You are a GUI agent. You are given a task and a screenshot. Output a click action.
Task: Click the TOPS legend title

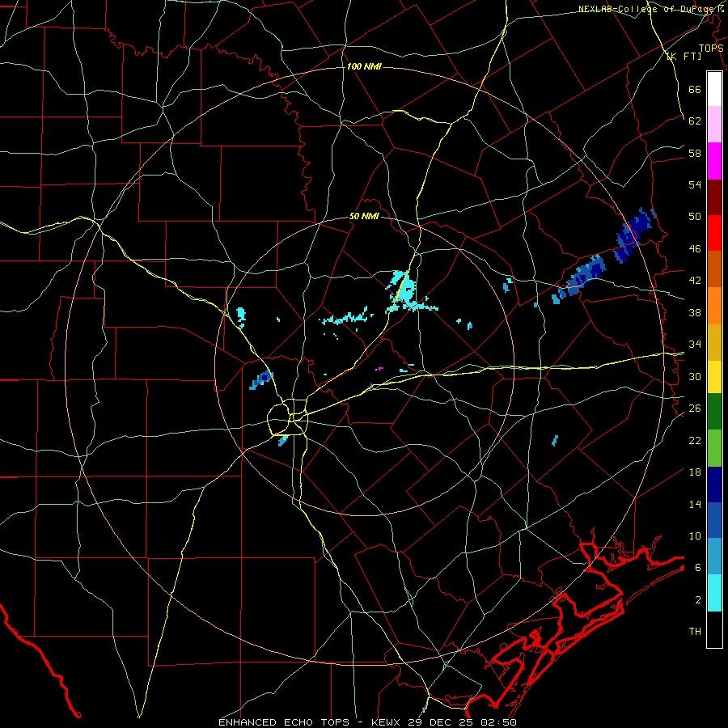711,48
